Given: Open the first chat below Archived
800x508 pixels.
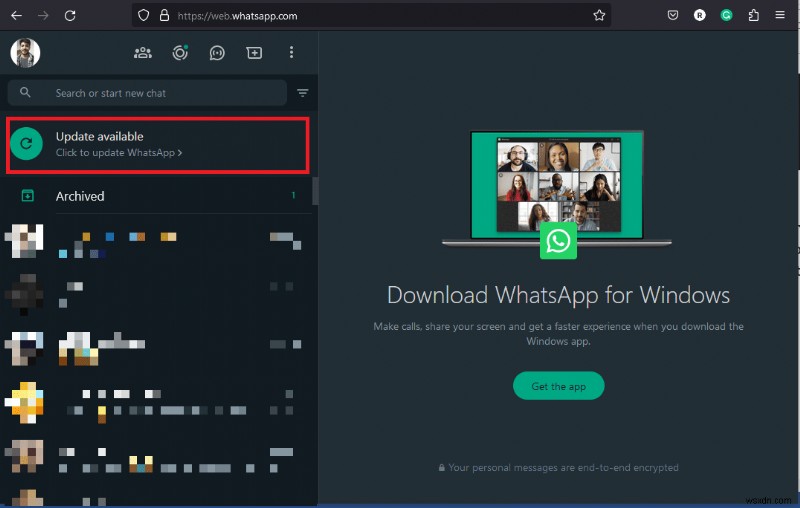Looking at the screenshot, I should (158, 241).
